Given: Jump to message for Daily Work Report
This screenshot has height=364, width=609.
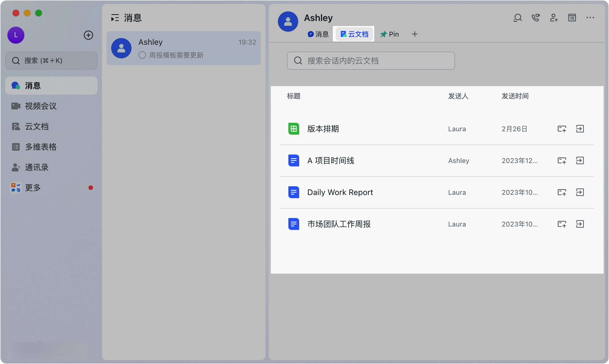Looking at the screenshot, I should click(x=580, y=192).
